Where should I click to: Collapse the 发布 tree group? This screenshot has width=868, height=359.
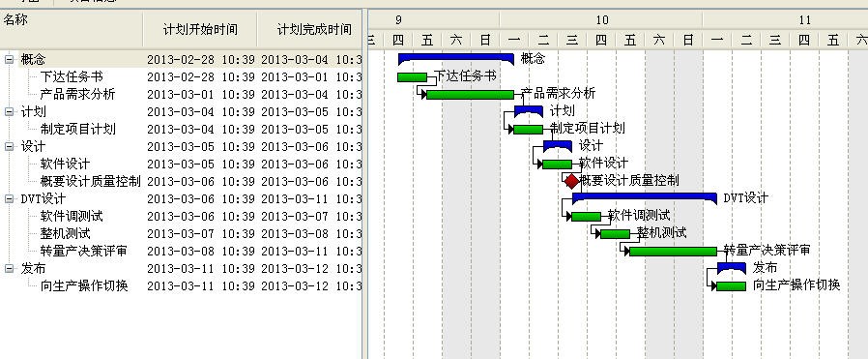click(9, 269)
